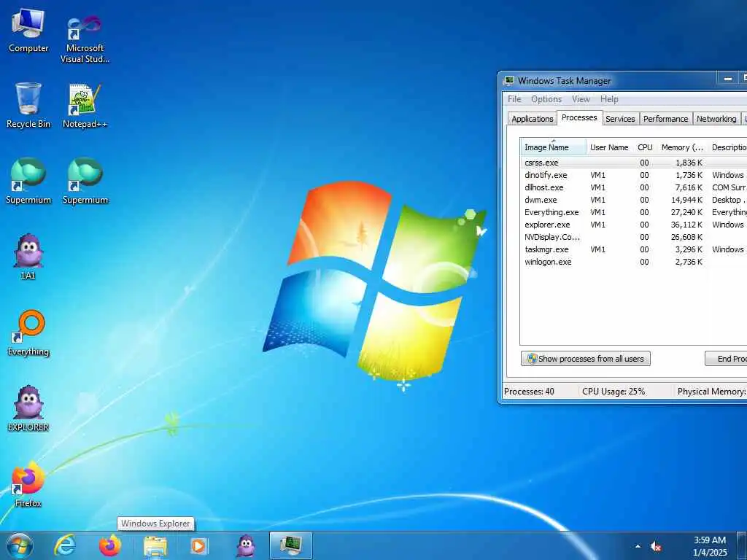The width and height of the screenshot is (747, 560).
Task: Select the winlogon.exe process row
Action: click(x=634, y=262)
